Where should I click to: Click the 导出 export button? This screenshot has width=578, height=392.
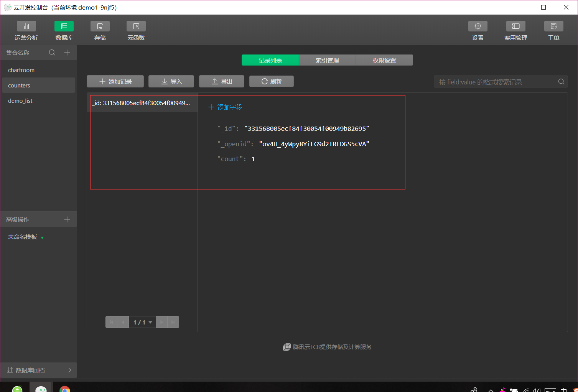coord(222,81)
